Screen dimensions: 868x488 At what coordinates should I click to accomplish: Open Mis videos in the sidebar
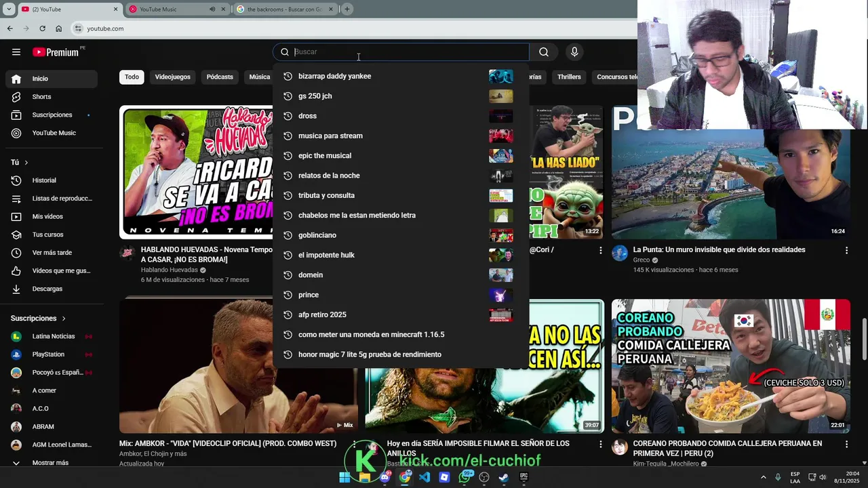52,216
